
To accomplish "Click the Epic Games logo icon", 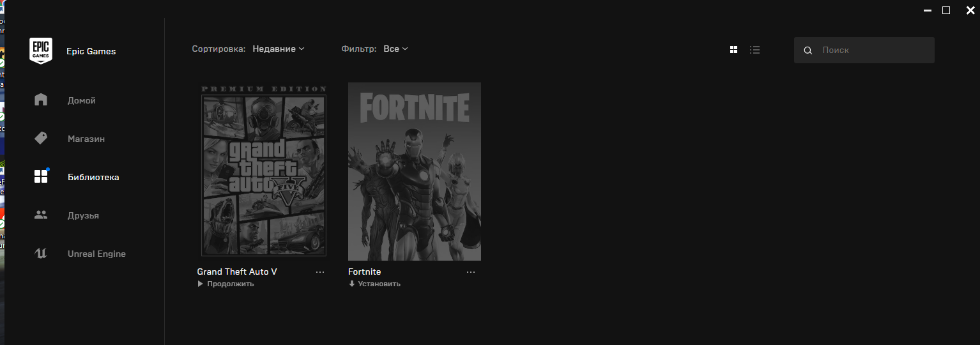I will click(x=41, y=50).
